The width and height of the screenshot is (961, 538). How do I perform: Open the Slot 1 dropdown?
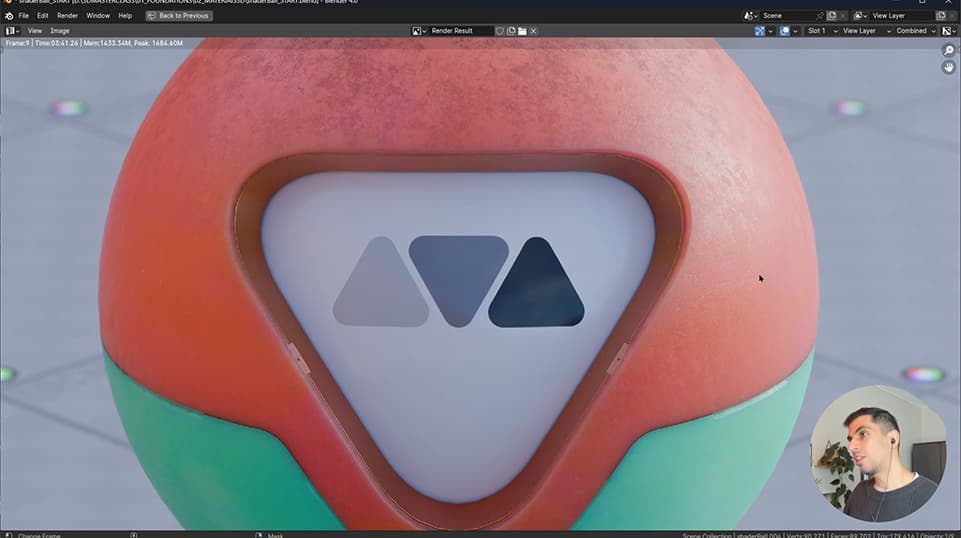pyautogui.click(x=821, y=31)
